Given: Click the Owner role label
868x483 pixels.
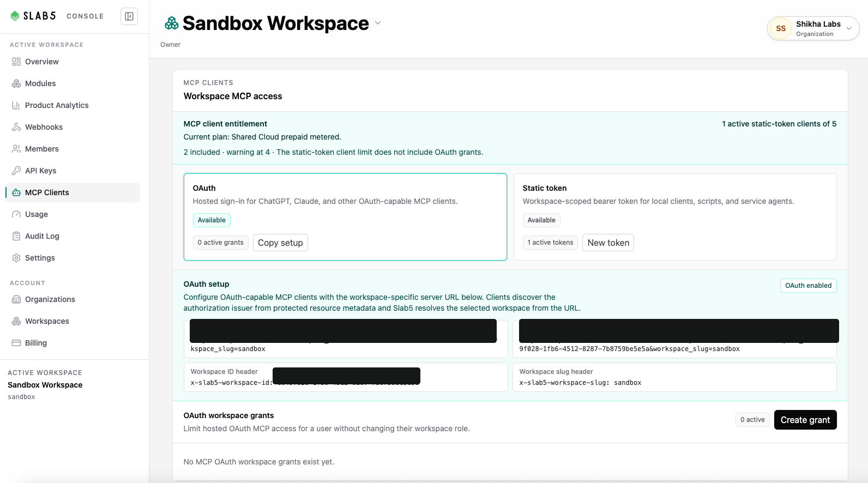Looking at the screenshot, I should pyautogui.click(x=170, y=45).
